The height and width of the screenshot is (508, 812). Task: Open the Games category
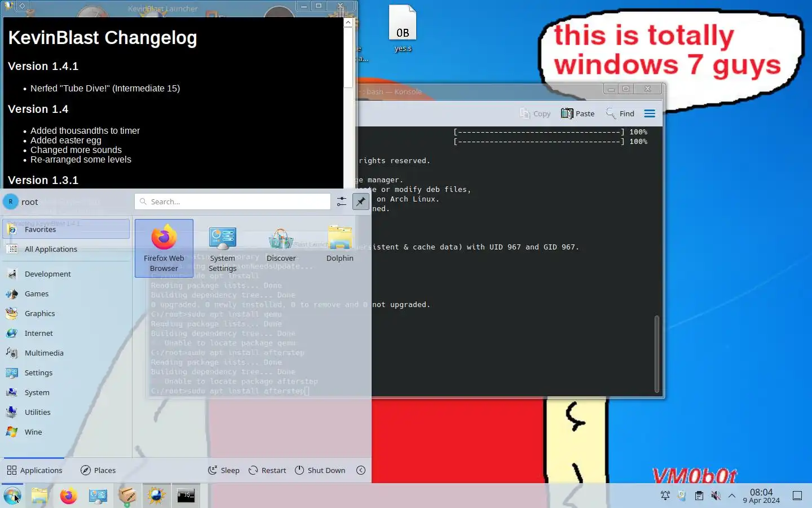[67, 294]
